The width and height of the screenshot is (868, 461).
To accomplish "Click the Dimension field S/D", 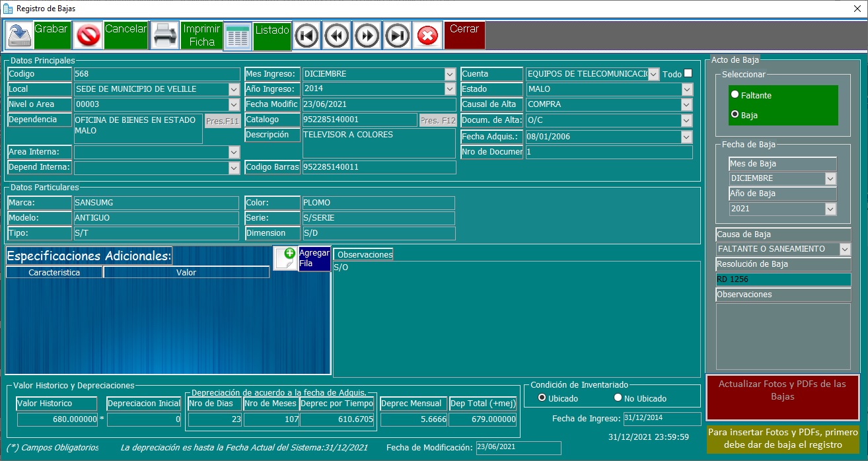I will [379, 233].
